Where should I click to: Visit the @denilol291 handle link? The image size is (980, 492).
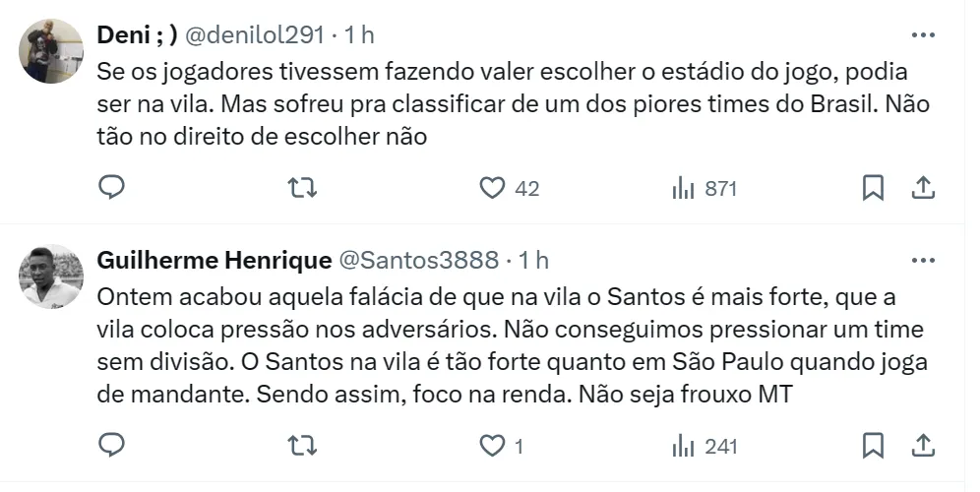[x=254, y=34]
